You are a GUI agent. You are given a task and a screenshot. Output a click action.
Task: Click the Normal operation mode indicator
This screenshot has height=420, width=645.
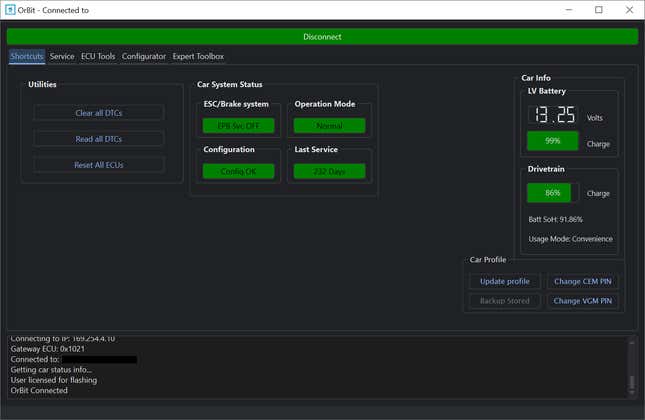pos(329,126)
